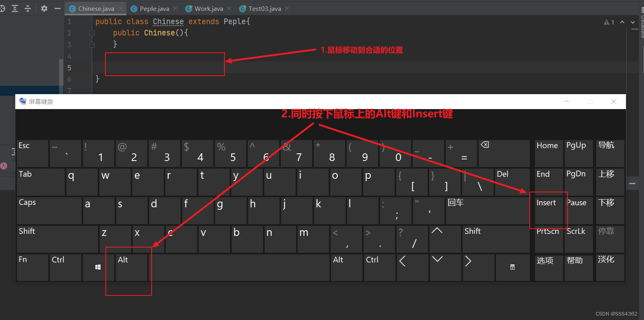Click the End key

549,182
